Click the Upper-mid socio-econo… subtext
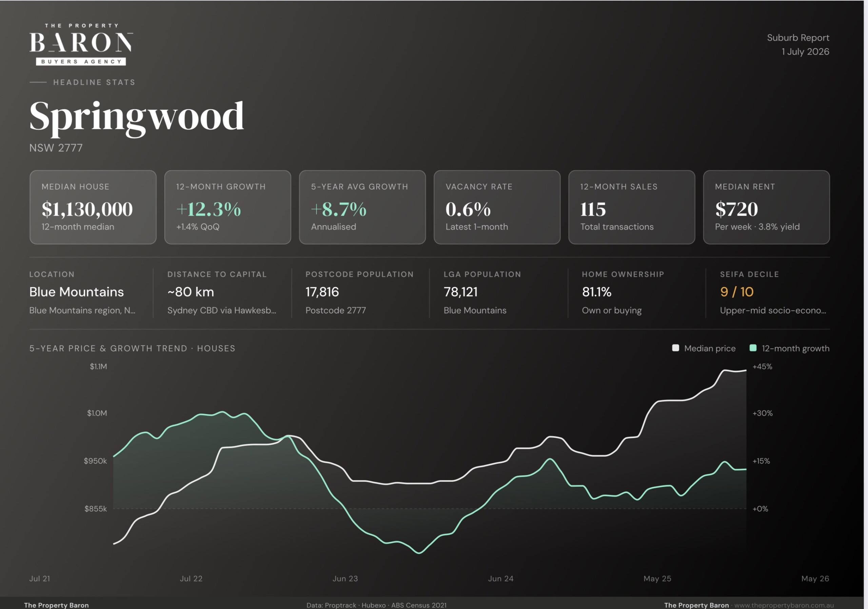 point(773,310)
